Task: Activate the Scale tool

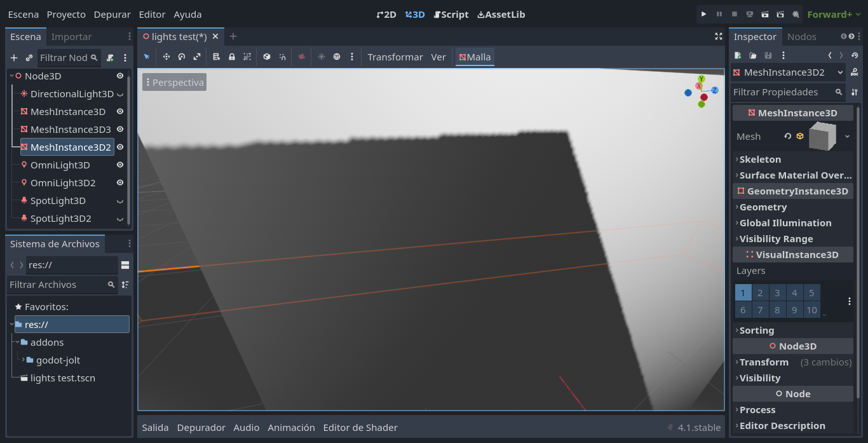Action: point(196,57)
